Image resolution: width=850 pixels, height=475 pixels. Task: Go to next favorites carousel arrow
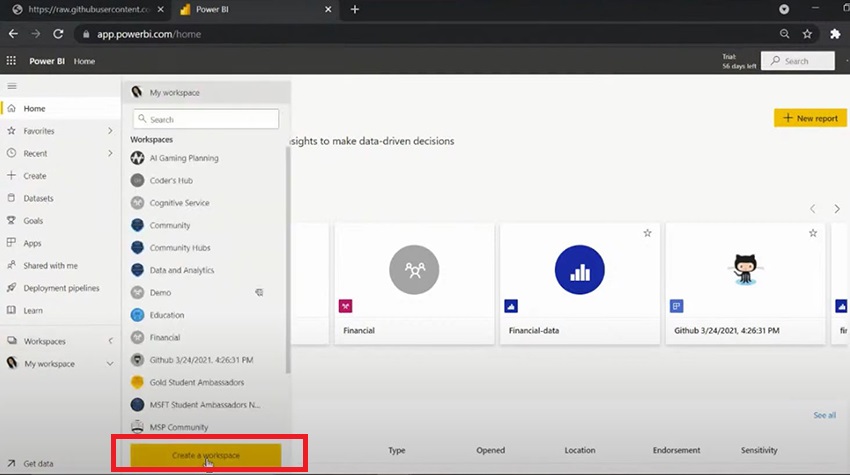point(837,209)
